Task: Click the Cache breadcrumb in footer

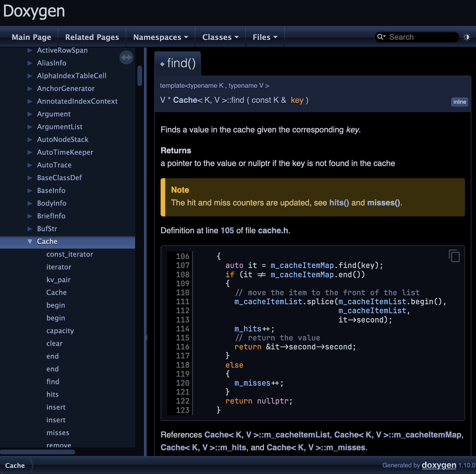Action: tap(15, 466)
